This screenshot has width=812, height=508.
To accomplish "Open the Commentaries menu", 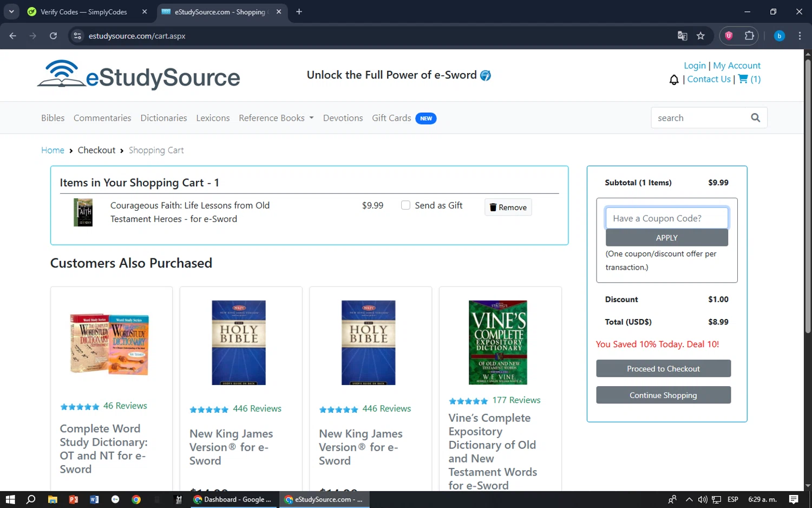I will [102, 118].
